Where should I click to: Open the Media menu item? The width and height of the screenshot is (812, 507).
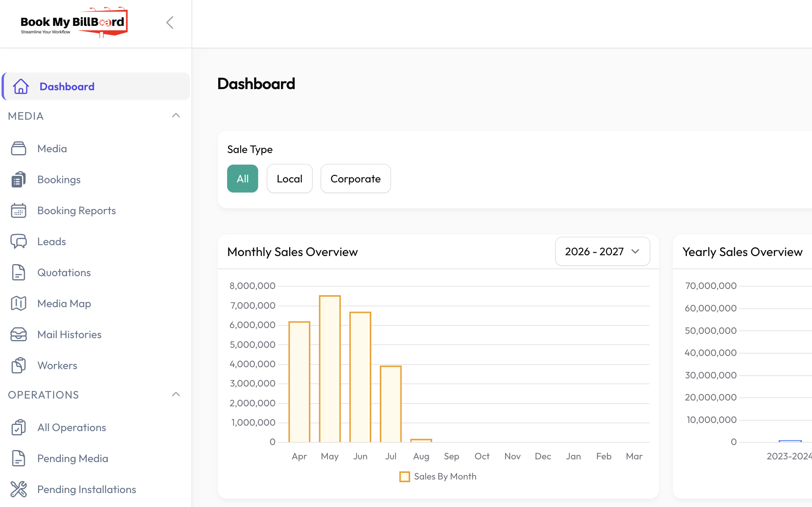click(52, 149)
